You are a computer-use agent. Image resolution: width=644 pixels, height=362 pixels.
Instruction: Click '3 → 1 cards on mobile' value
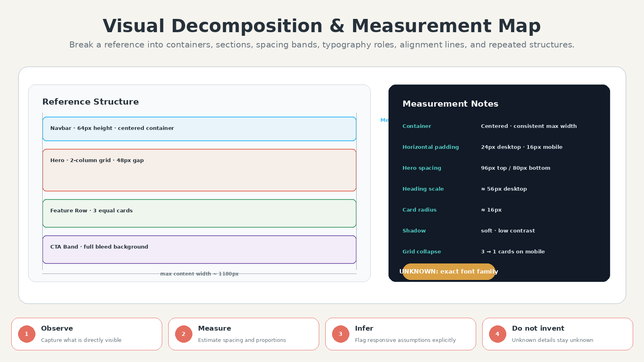(x=513, y=252)
